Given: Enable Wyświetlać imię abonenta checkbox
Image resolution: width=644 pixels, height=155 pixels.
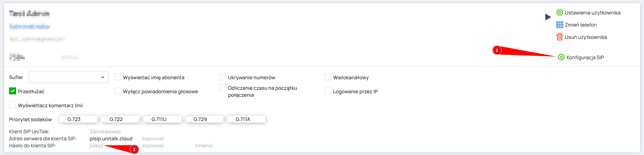Looking at the screenshot, I should tap(117, 77).
